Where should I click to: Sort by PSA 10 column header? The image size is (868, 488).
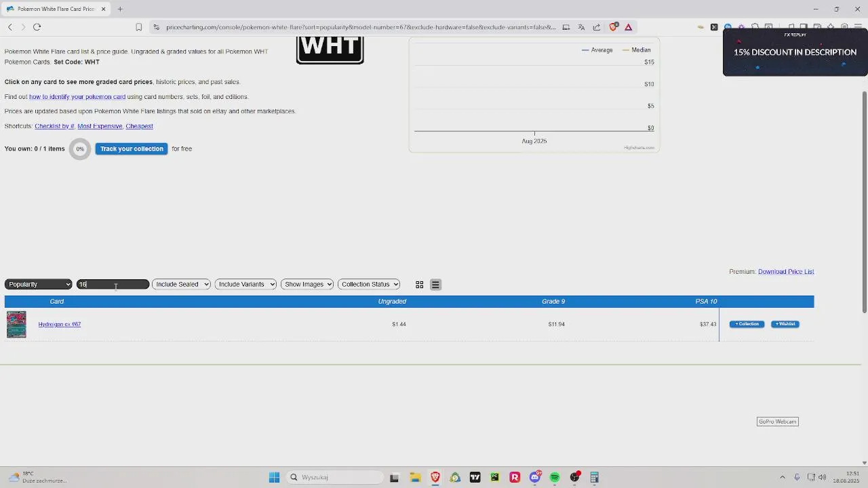(x=706, y=302)
